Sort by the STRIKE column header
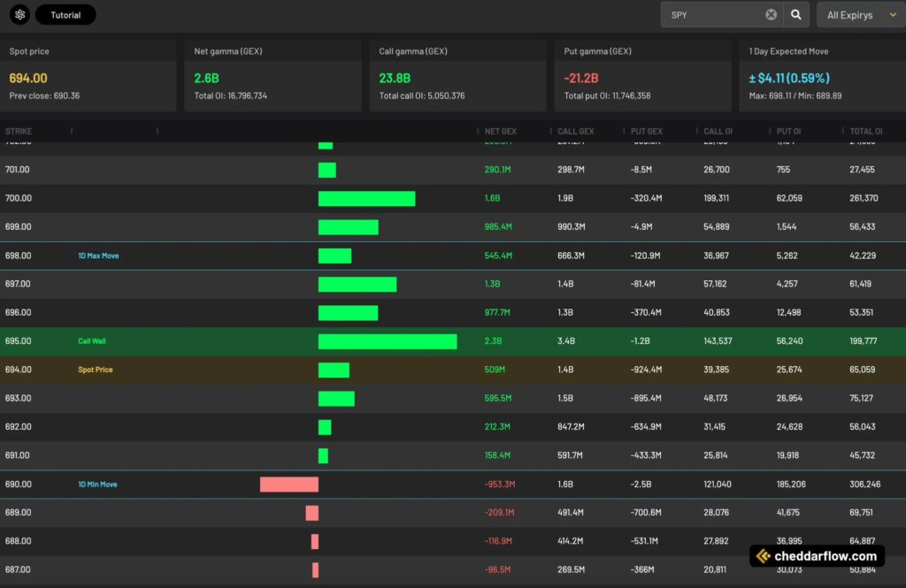The height and width of the screenshot is (588, 906). [19, 131]
